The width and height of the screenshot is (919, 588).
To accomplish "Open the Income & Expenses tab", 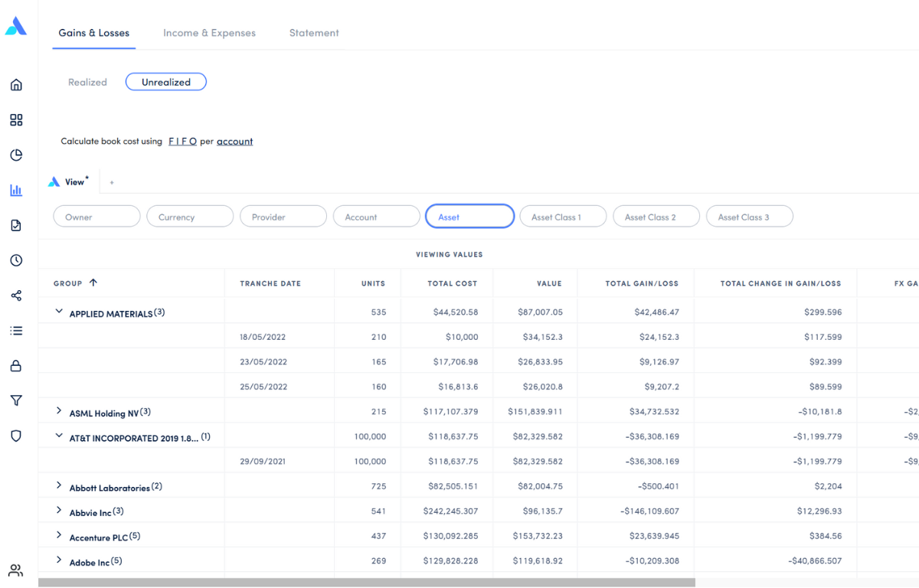I will click(209, 33).
